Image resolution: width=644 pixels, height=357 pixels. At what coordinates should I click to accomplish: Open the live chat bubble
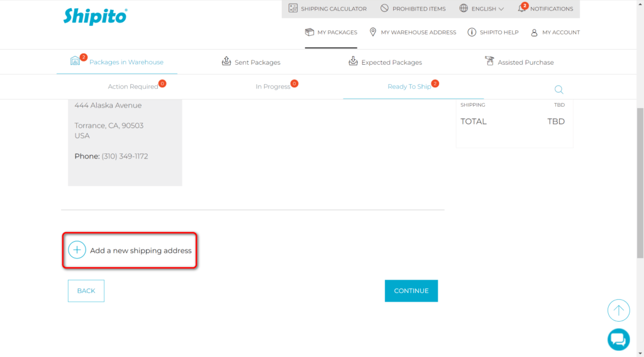tap(619, 339)
